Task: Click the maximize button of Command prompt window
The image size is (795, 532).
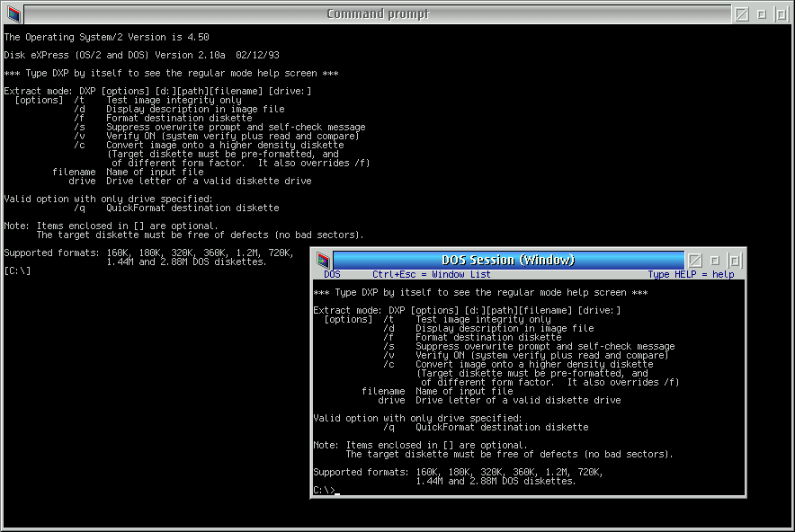Action: click(x=782, y=14)
